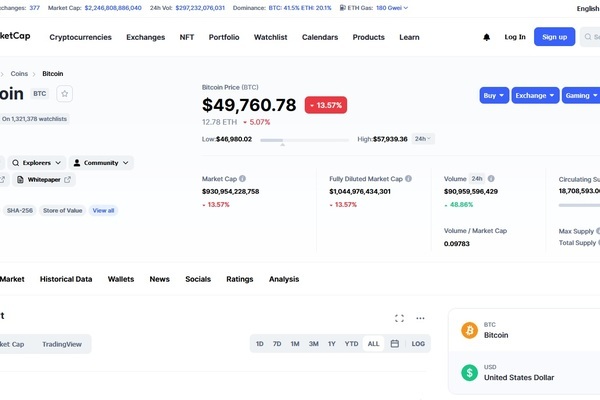Click the Sign up button
This screenshot has width=600, height=400.
(x=554, y=37)
